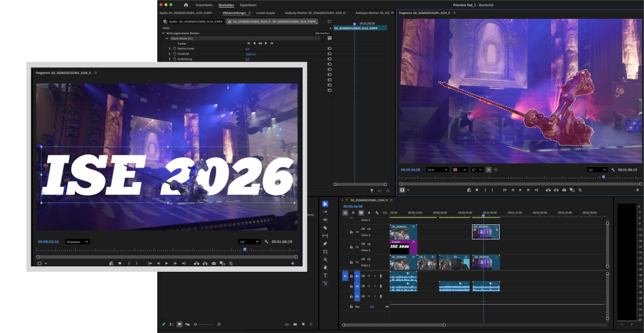Open timeline wrench settings
The width and height of the screenshot is (644, 333).
coord(377,213)
